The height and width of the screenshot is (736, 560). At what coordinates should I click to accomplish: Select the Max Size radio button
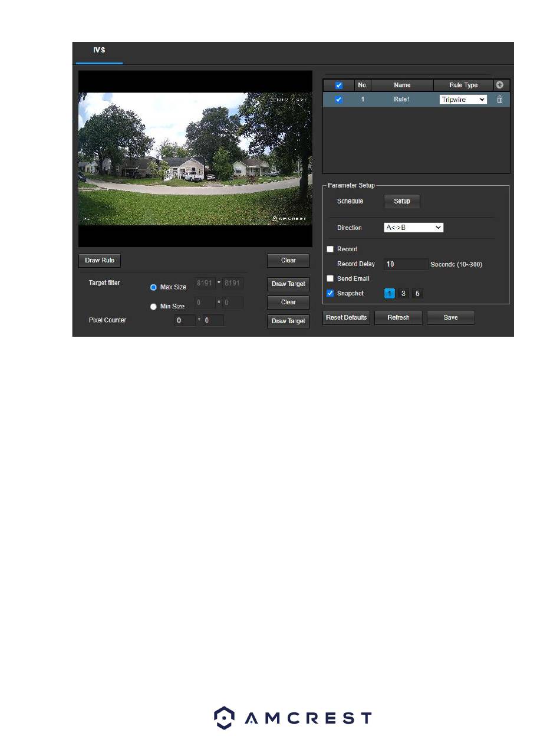pos(153,287)
